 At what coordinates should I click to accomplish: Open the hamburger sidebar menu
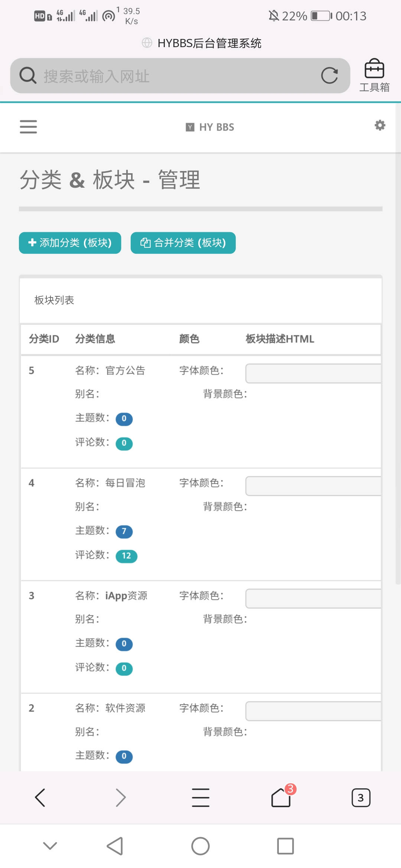coord(28,127)
